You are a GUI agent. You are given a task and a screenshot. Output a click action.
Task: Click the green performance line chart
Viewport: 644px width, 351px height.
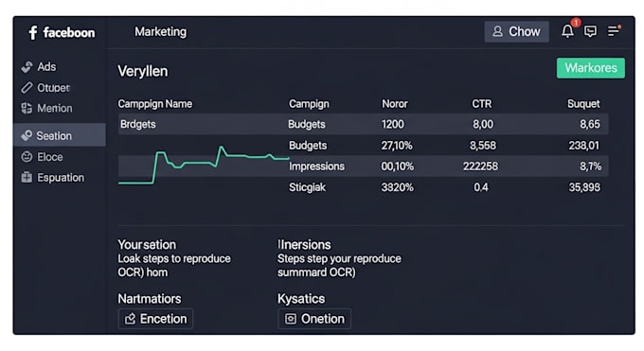click(204, 165)
